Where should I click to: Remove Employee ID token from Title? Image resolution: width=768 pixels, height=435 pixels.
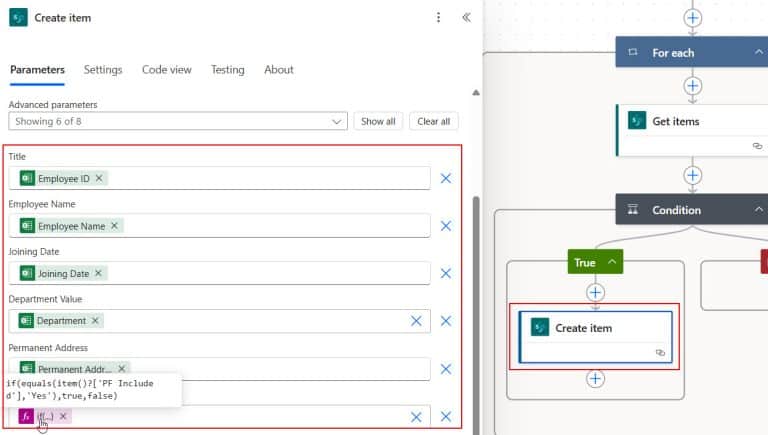[x=99, y=178]
